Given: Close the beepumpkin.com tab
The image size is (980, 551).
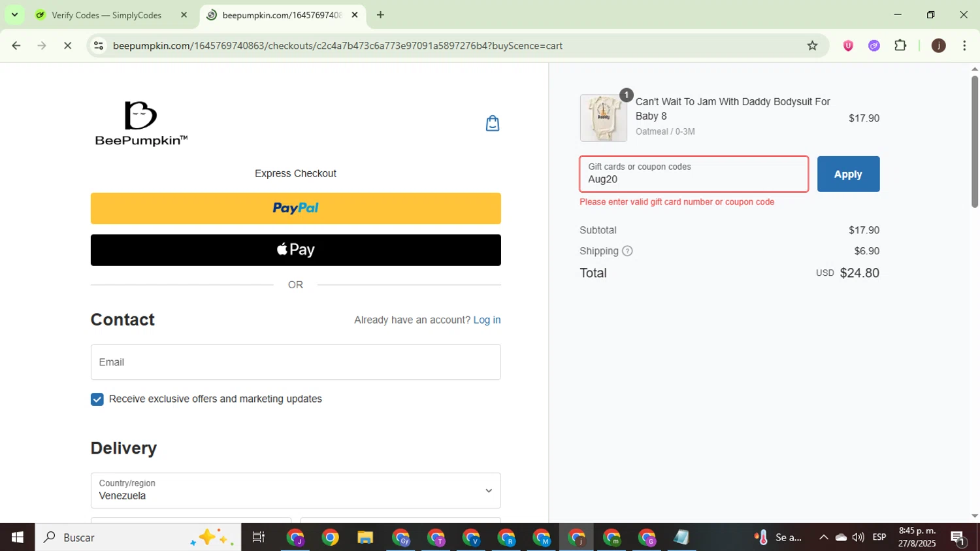Looking at the screenshot, I should point(355,15).
